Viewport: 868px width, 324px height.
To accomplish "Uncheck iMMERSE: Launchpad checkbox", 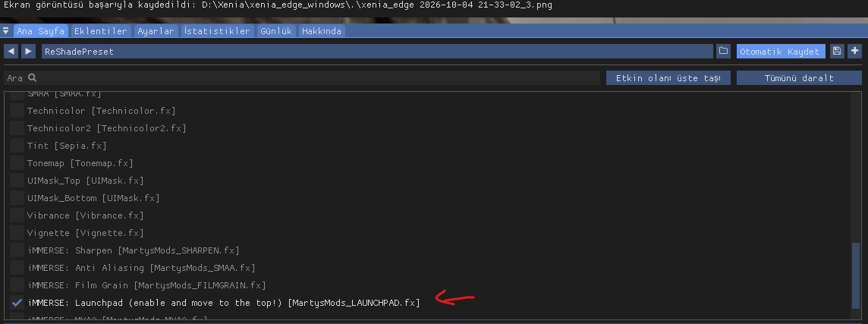I will click(x=17, y=303).
